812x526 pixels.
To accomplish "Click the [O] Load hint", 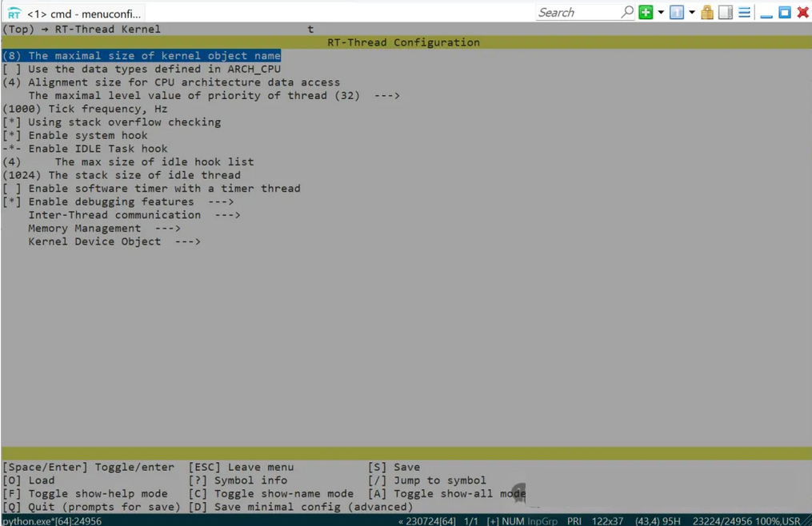I will coord(29,480).
